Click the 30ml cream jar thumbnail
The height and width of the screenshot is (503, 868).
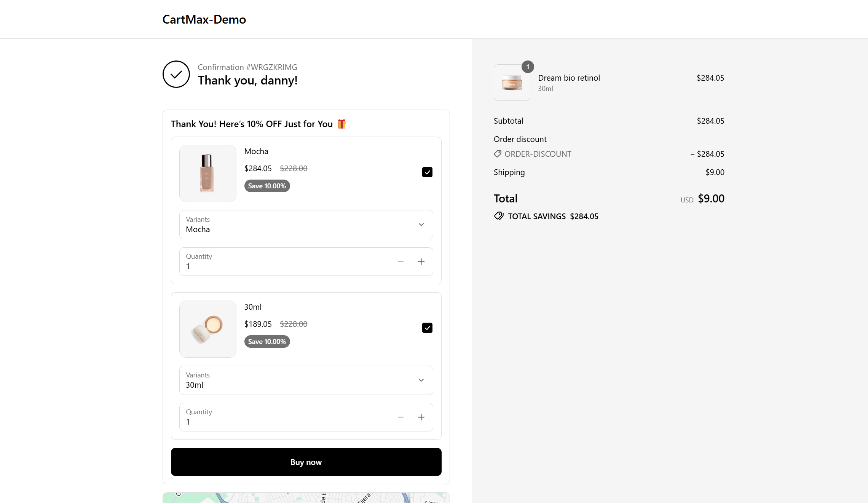[x=208, y=329]
